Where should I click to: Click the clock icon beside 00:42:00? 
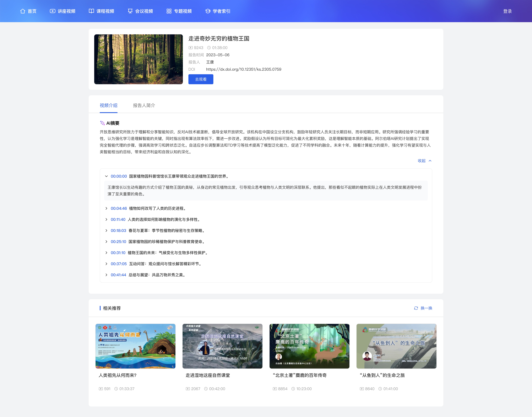tap(206, 389)
